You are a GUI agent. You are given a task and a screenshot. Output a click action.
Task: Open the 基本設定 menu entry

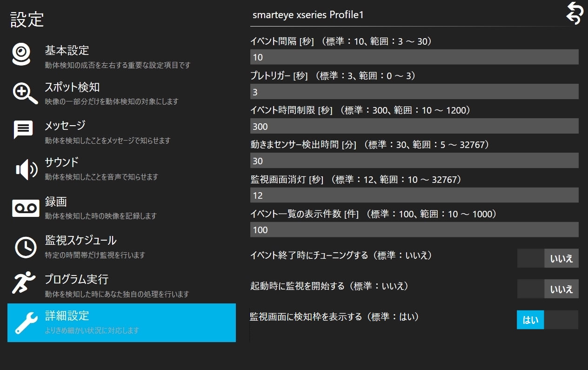point(67,50)
